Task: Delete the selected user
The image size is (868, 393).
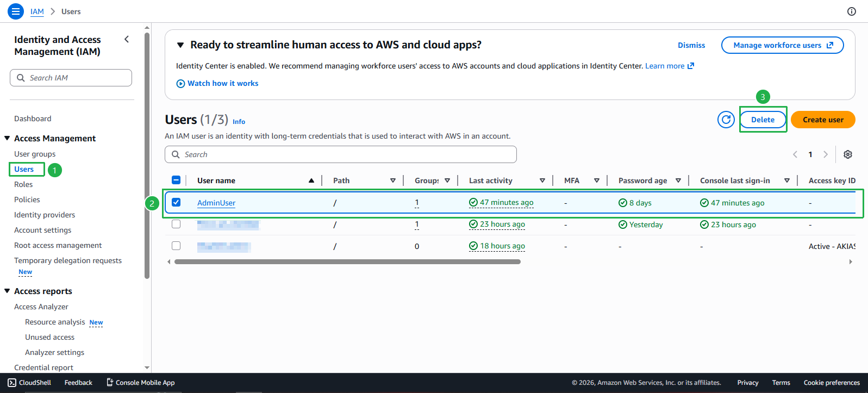Action: [x=763, y=120]
